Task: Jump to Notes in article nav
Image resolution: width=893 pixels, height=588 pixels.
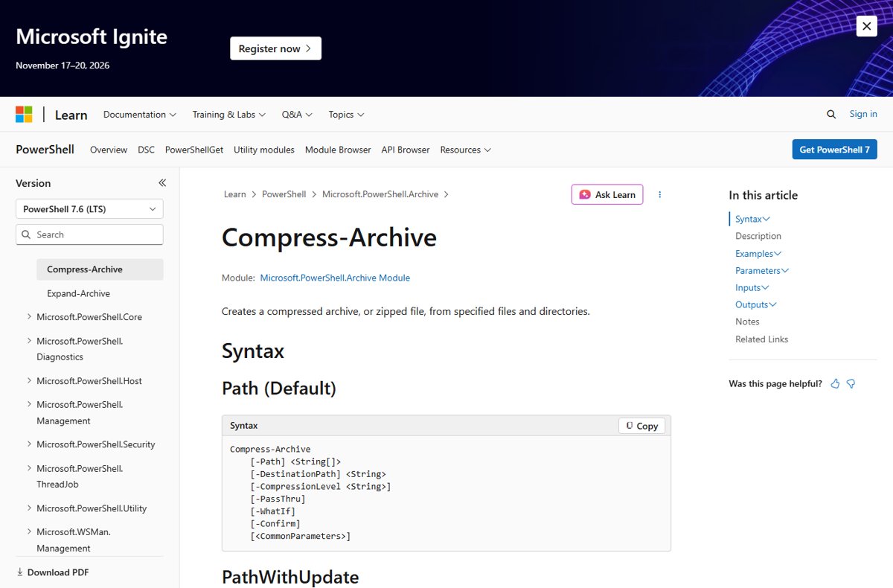Action: pos(747,322)
